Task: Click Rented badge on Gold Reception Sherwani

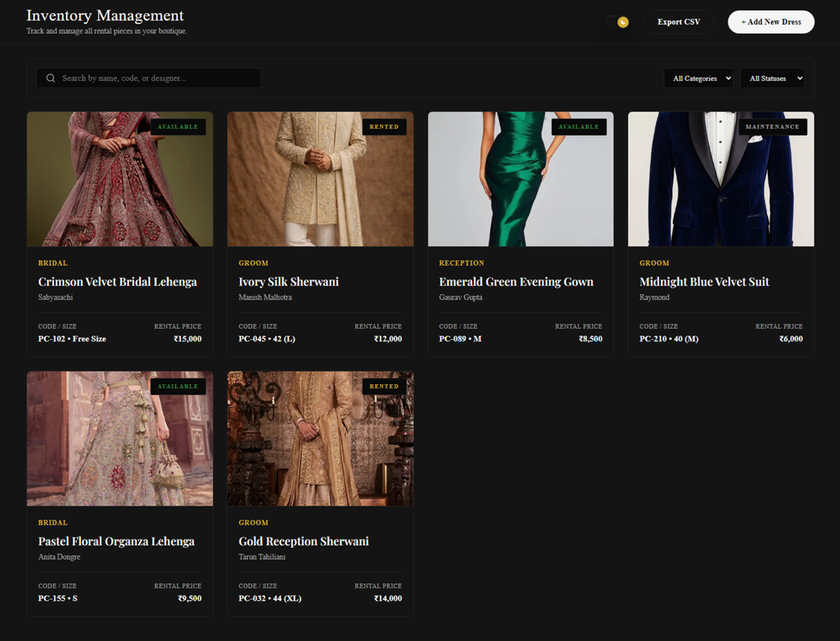Action: 384,386
